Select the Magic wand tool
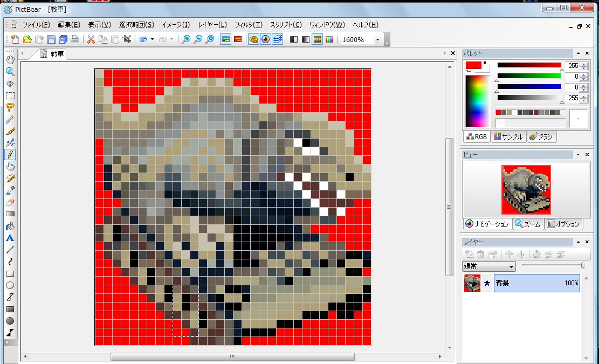Viewport: 599px width, 364px height. pos(10,119)
